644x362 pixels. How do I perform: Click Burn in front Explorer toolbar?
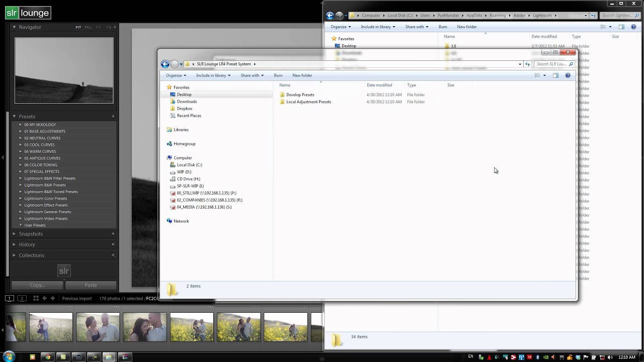coord(278,75)
